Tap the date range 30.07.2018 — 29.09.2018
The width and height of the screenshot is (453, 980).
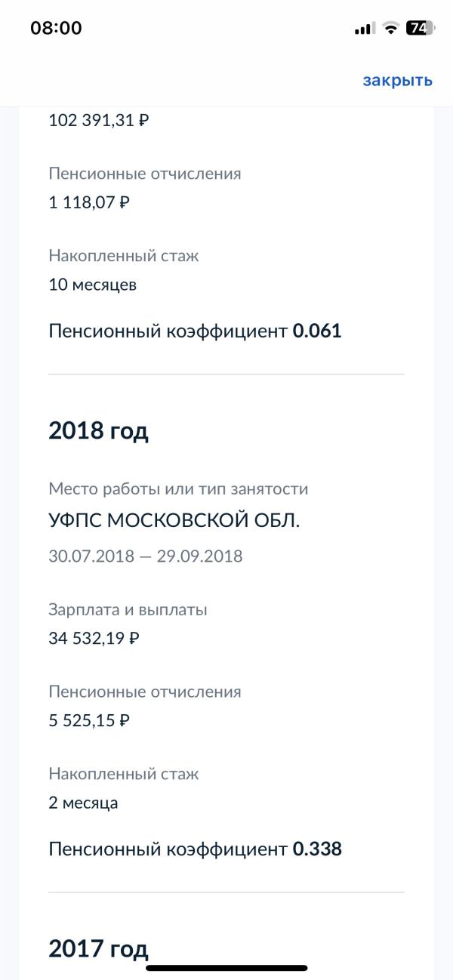click(146, 556)
